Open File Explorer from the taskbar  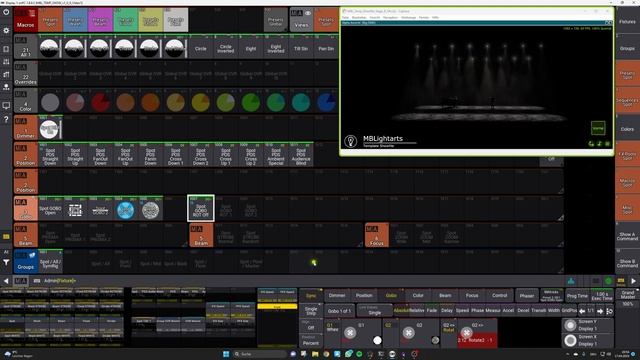(315, 354)
